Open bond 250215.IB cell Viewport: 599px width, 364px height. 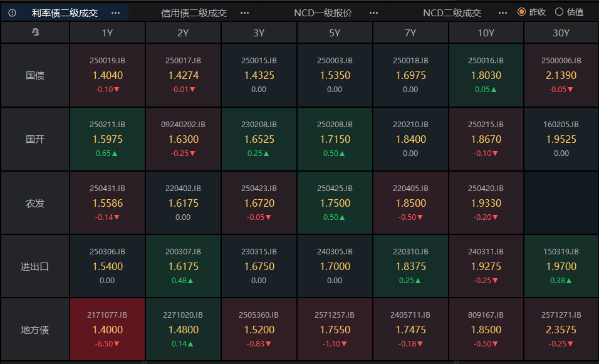tap(486, 139)
